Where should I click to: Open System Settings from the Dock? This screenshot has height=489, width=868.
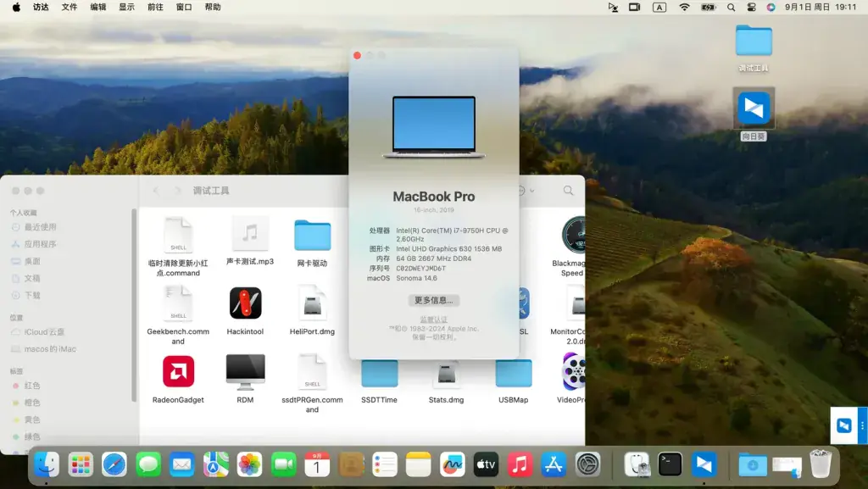pos(587,464)
